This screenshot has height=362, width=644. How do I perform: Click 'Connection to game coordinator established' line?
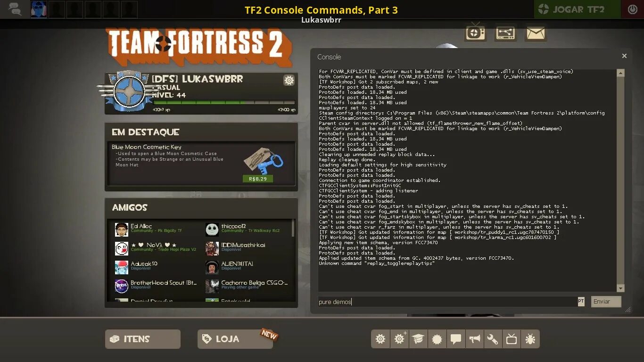tap(380, 181)
